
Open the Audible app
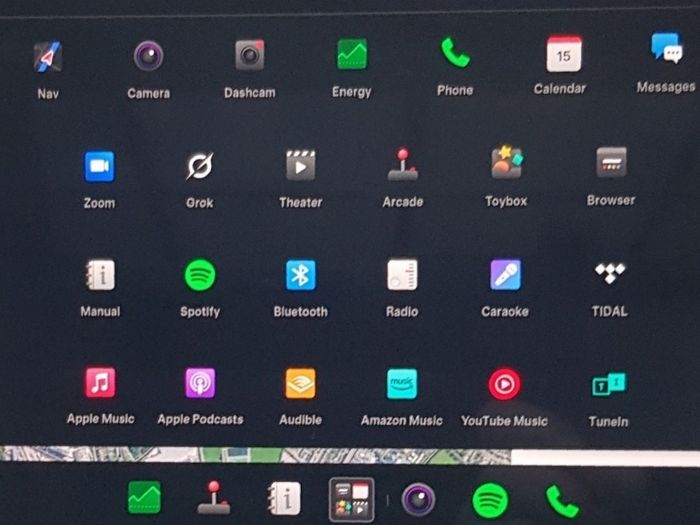click(300, 383)
